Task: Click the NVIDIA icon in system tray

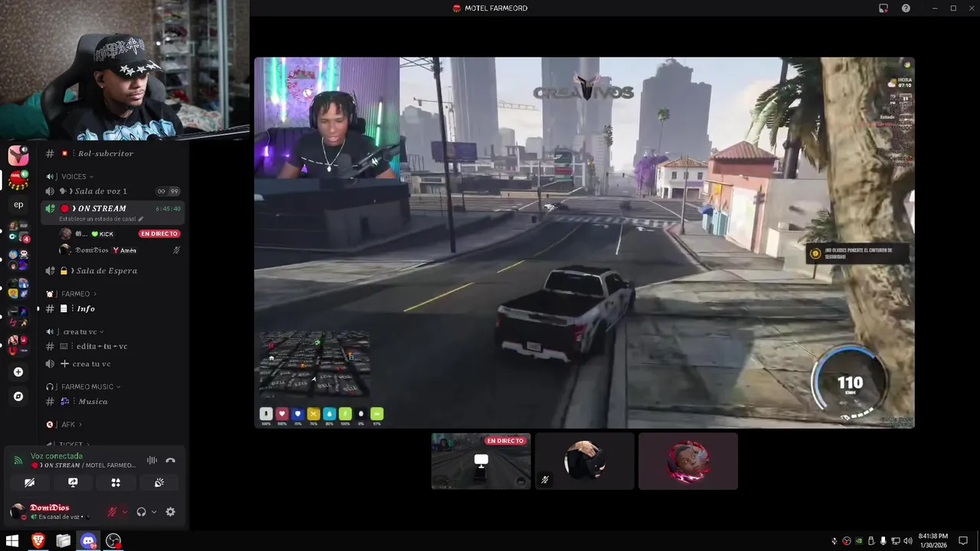Action: coord(858,541)
